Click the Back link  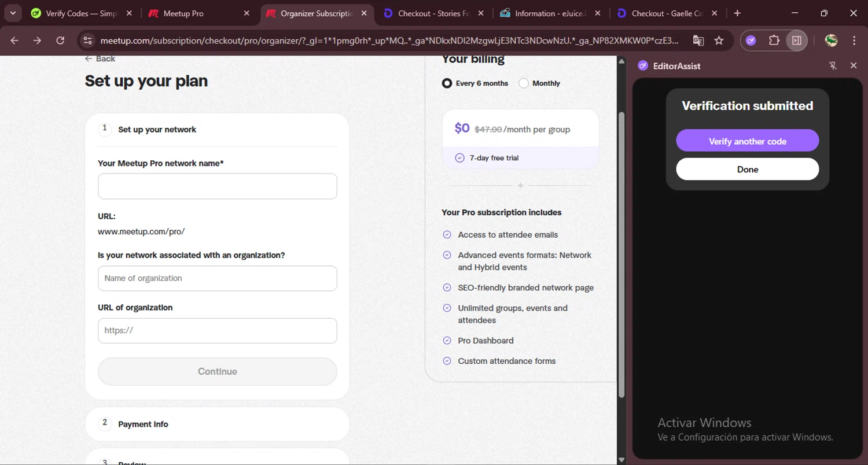coord(100,59)
